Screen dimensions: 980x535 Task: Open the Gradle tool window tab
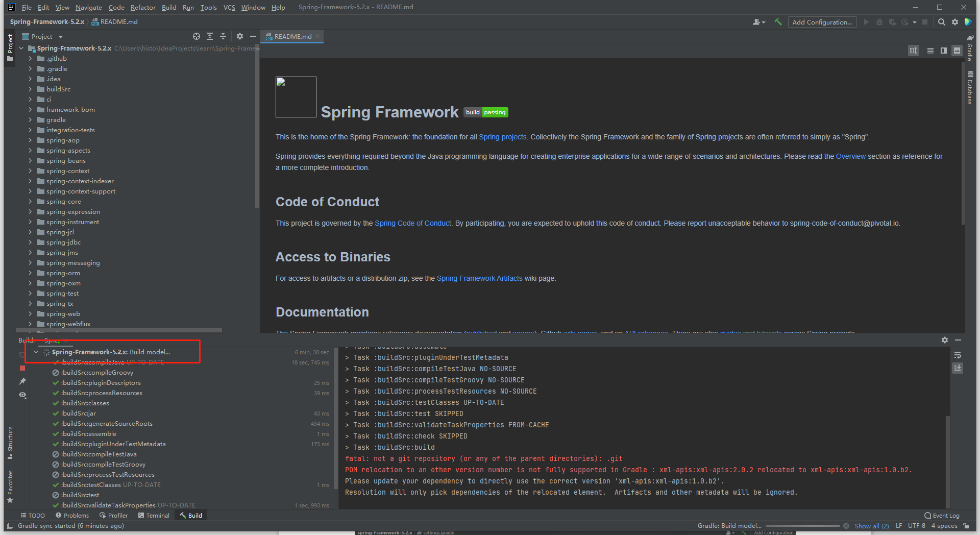tap(970, 48)
